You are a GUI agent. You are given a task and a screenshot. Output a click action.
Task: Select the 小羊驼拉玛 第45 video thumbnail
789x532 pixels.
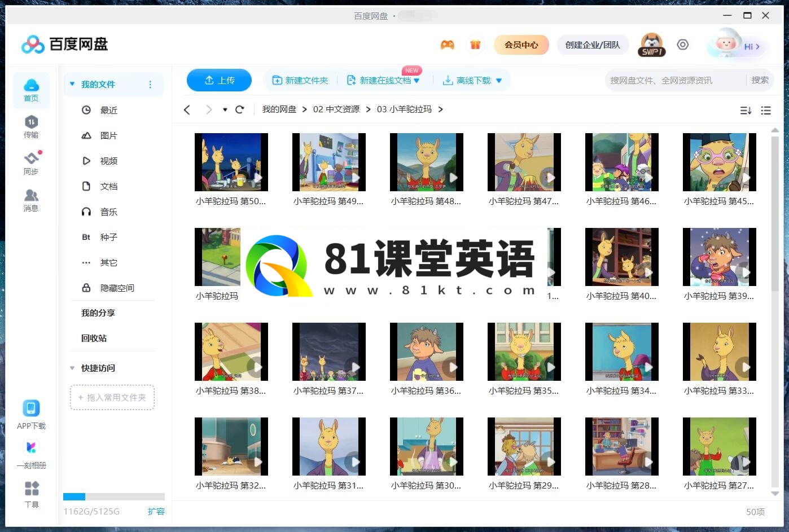720,162
